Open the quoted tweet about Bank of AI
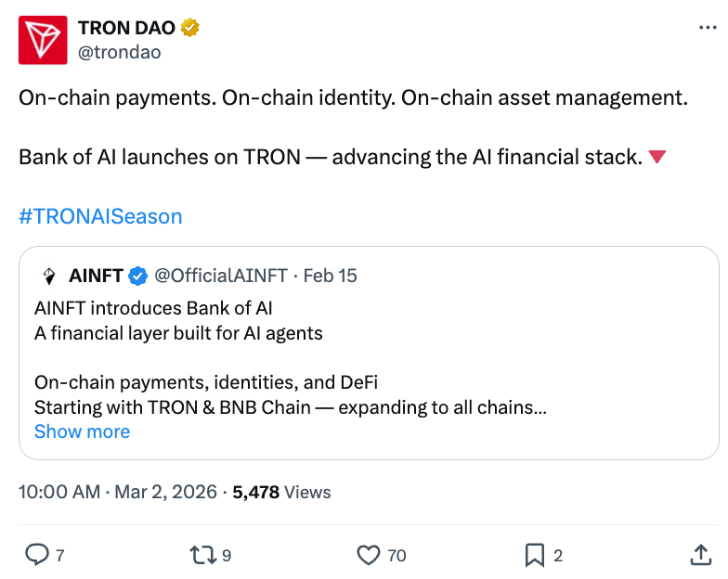 tap(371, 357)
